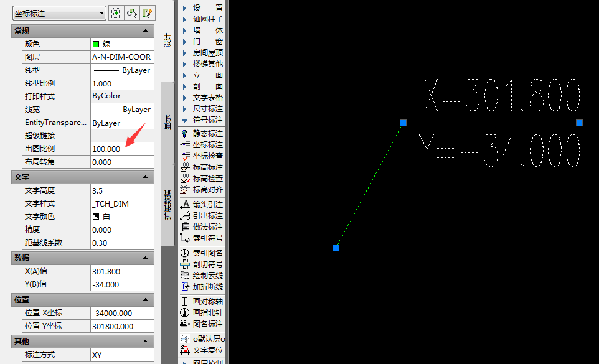Switch to the 设计 vertical tab
Viewport: 599px width, 364px height.
[167, 40]
